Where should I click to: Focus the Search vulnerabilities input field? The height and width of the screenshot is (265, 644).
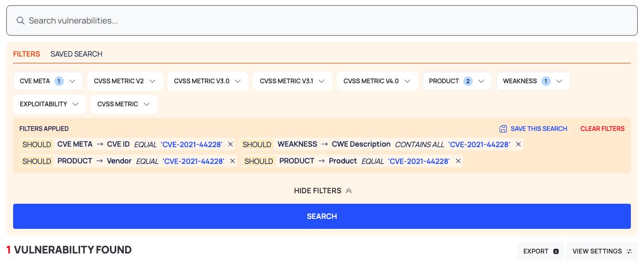(321, 20)
